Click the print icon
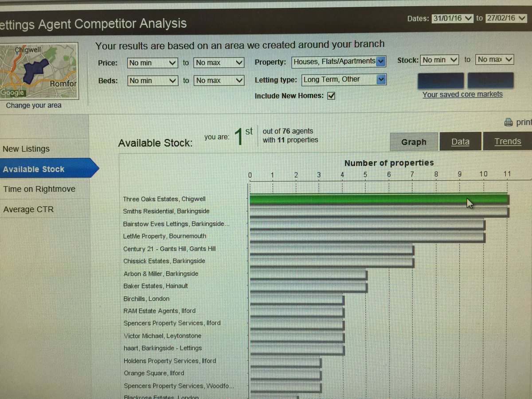The image size is (532, 399). (509, 122)
